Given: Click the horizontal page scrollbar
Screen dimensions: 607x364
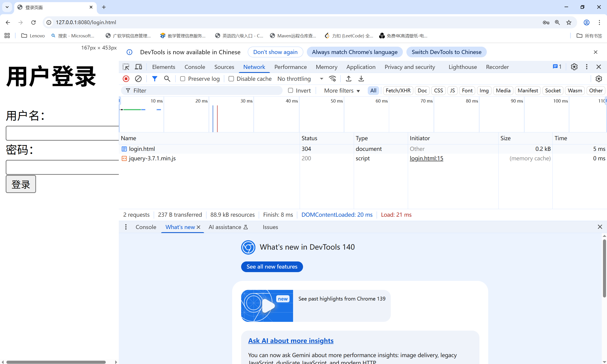Looking at the screenshot, I should click(56, 362).
